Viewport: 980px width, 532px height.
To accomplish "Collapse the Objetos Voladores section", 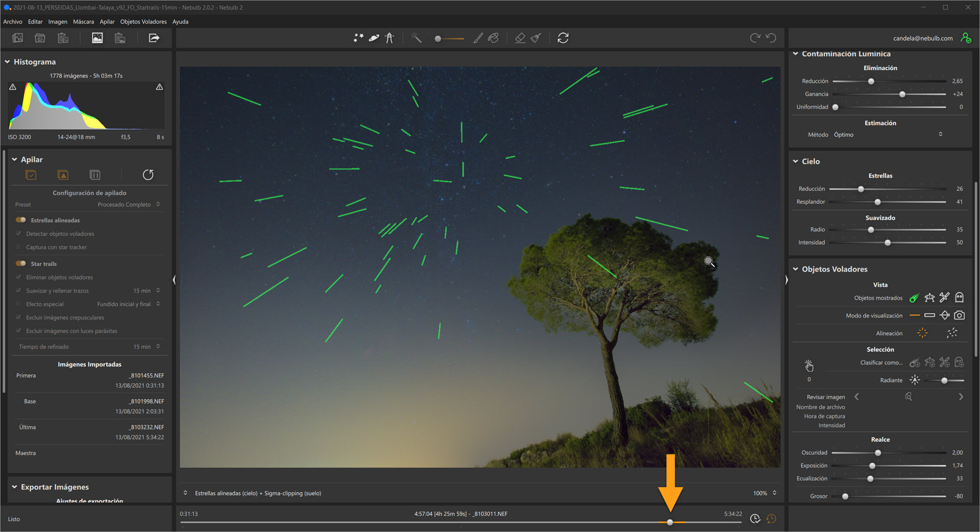I will tap(795, 269).
